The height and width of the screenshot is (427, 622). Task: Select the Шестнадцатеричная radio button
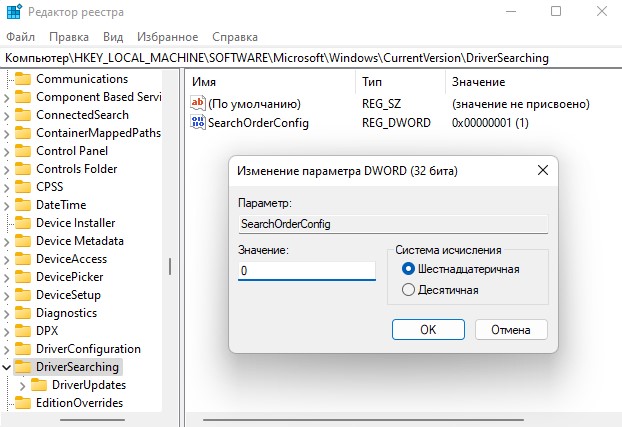coord(408,269)
